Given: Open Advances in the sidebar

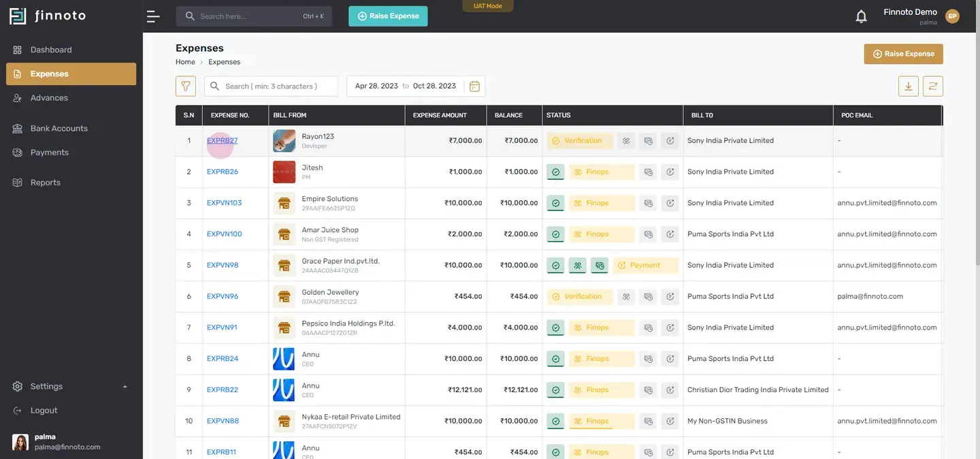Looking at the screenshot, I should (71, 98).
